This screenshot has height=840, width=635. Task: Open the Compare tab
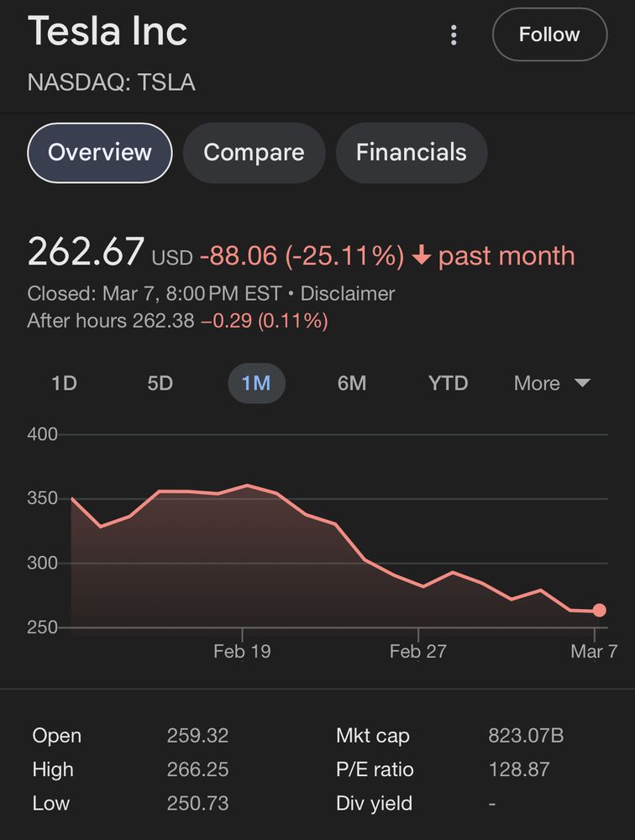(254, 153)
